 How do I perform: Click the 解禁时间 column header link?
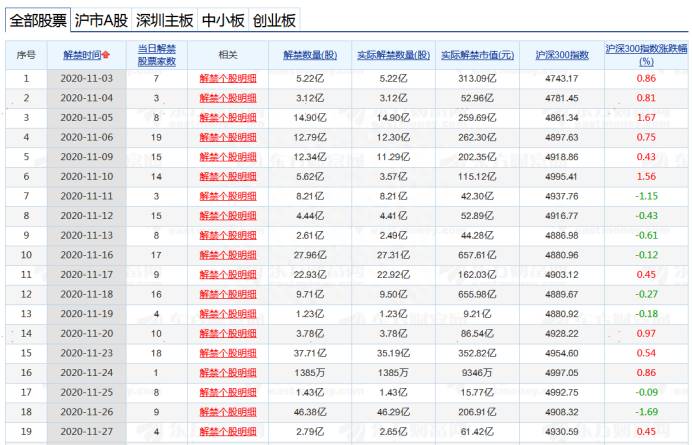click(82, 55)
